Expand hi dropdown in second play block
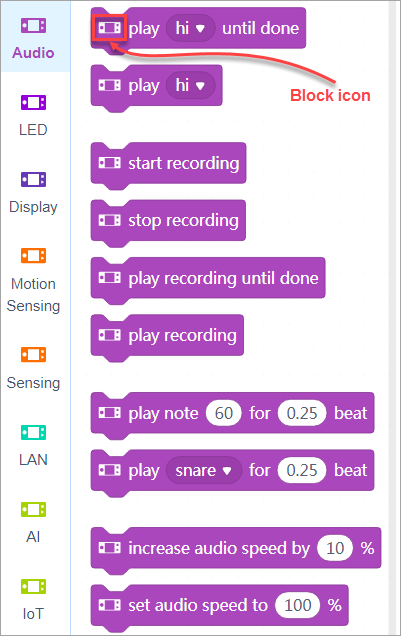401x636 pixels. pyautogui.click(x=190, y=85)
